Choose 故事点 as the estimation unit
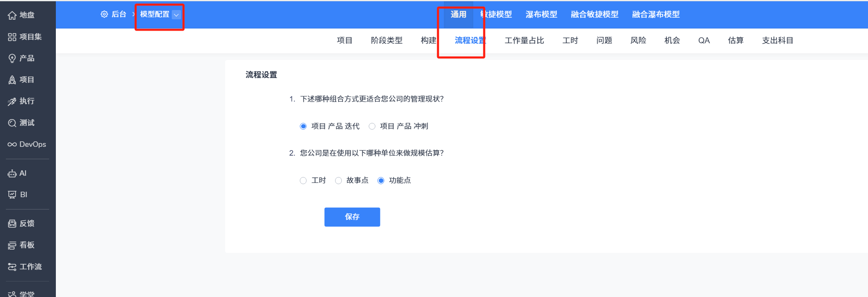Viewport: 868px width, 297px height. point(338,180)
